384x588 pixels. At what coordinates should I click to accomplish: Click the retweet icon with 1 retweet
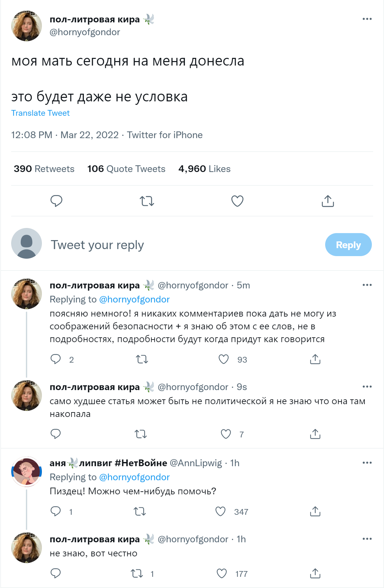137,574
